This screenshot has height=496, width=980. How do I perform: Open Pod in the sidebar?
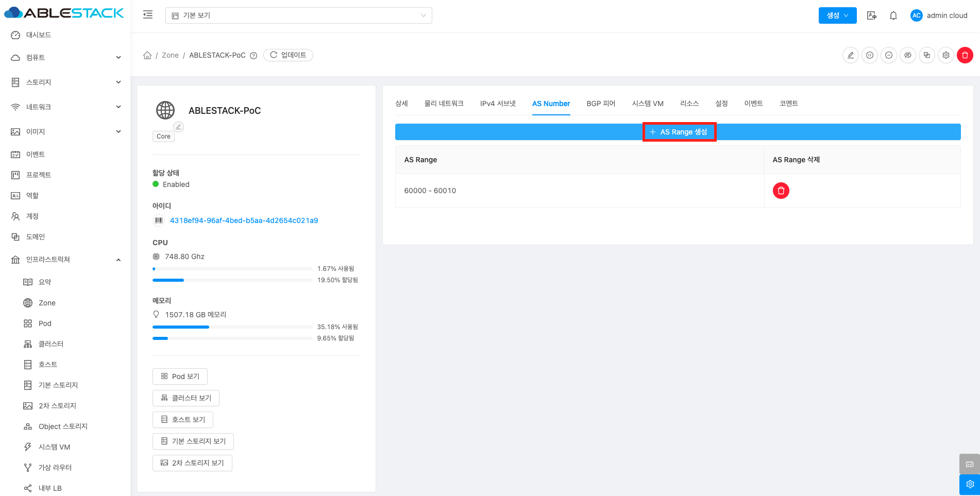point(45,323)
